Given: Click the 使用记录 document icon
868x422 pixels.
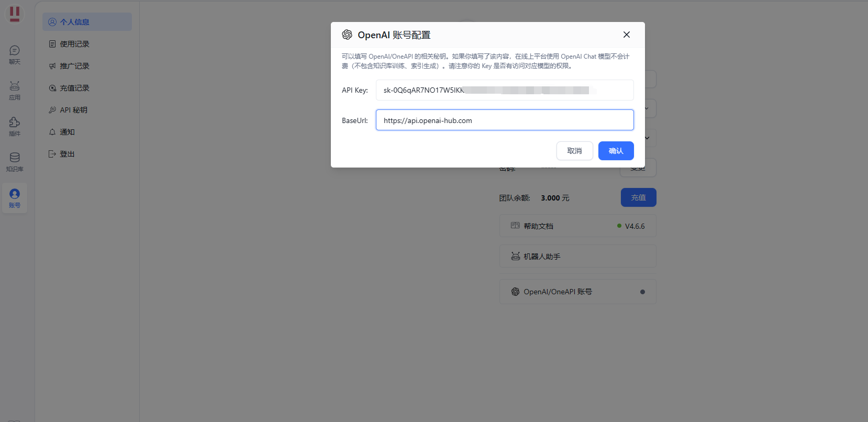Looking at the screenshot, I should tap(52, 44).
